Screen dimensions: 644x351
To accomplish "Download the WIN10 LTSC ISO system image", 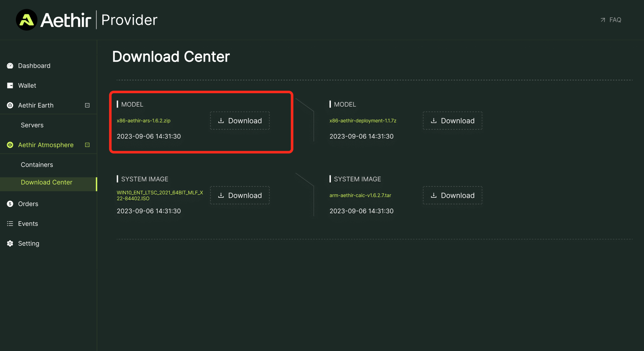I will (x=240, y=196).
